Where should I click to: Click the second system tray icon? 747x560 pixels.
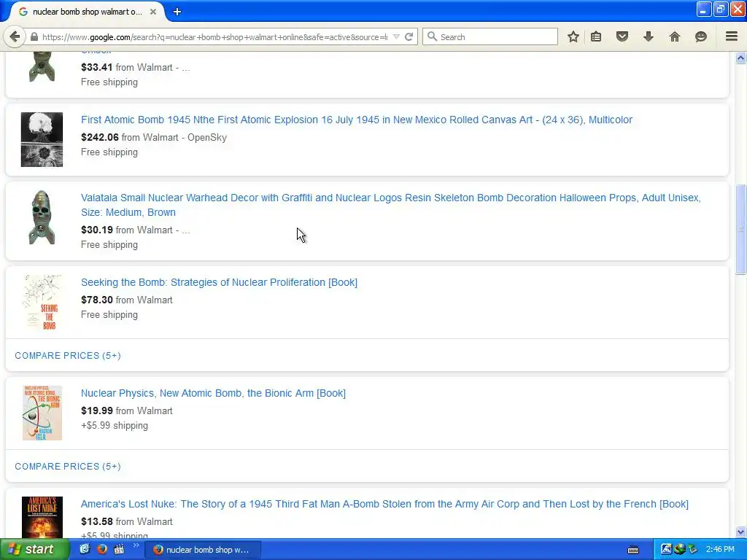point(680,550)
